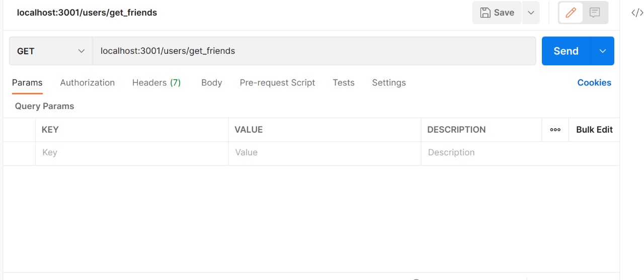The height and width of the screenshot is (280, 644).
Task: Open the Pre-request Script tab
Action: point(277,82)
